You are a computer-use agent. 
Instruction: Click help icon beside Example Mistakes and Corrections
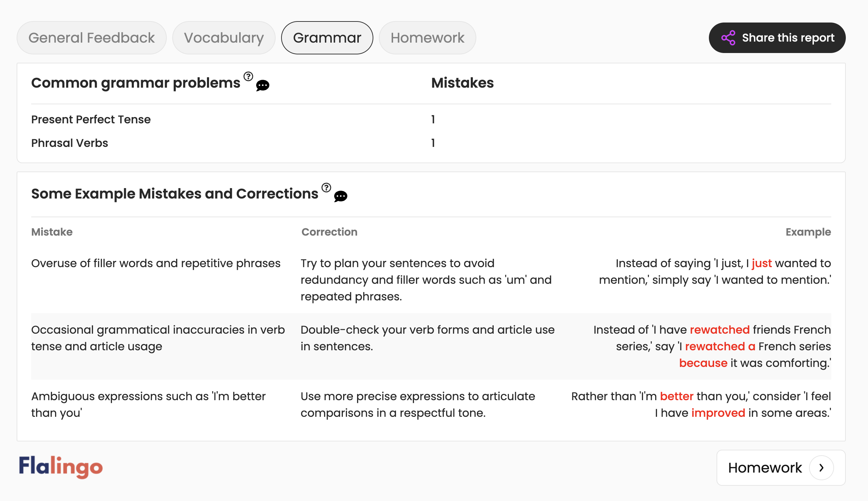click(x=326, y=187)
